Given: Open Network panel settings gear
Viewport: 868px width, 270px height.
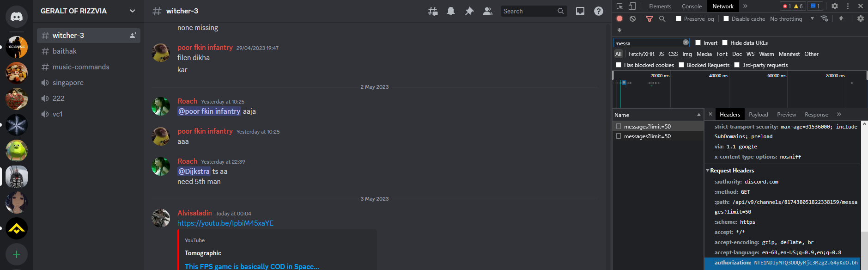Looking at the screenshot, I should (x=860, y=18).
